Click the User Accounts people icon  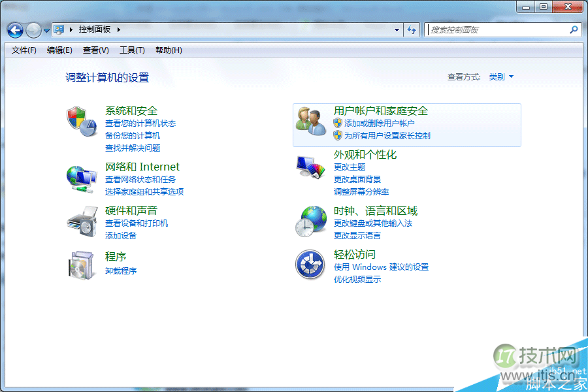click(x=311, y=122)
